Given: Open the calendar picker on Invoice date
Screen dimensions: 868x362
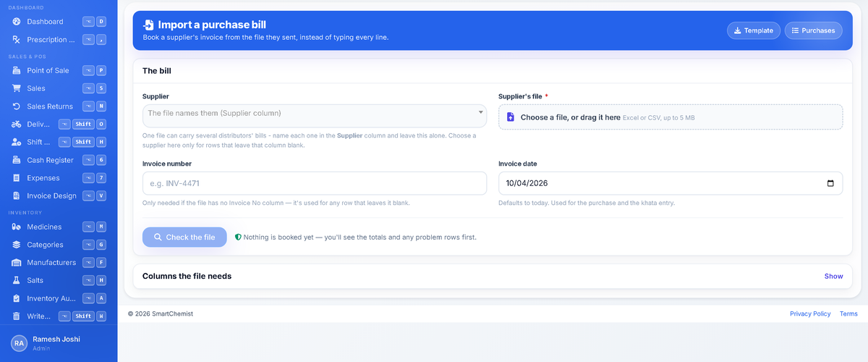Looking at the screenshot, I should click(830, 183).
